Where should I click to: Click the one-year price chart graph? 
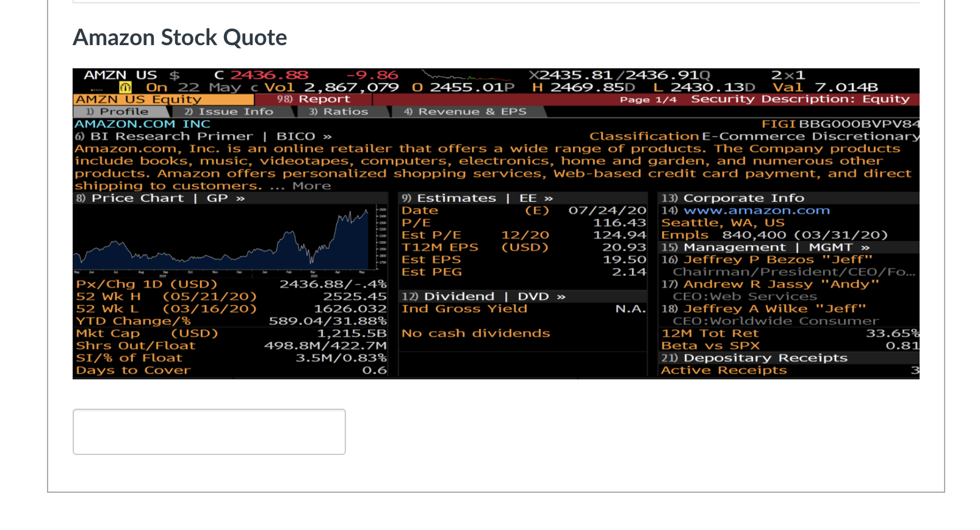tap(230, 241)
